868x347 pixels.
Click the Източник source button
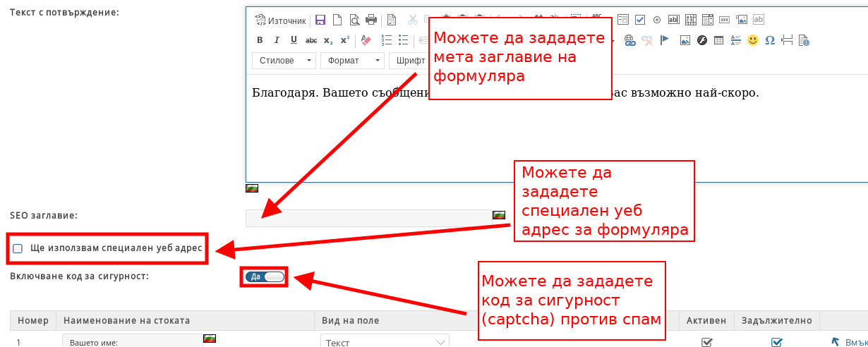[x=280, y=20]
